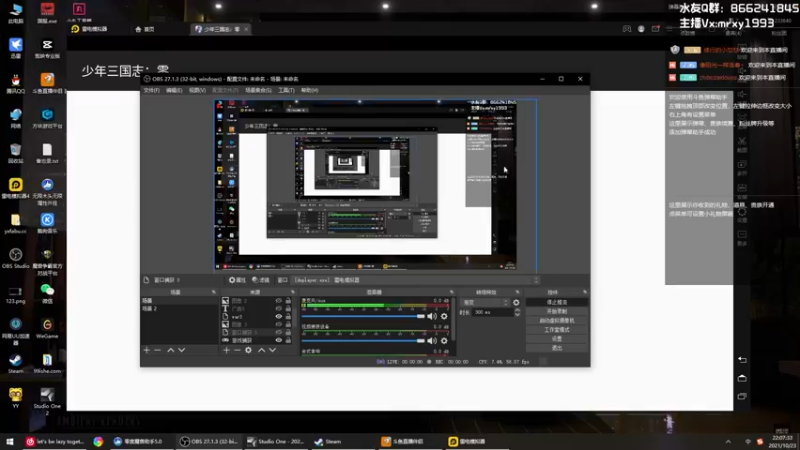Viewport: 800px width, 450px height.
Task: Open settings gear for second audio mixer track
Action: tap(444, 341)
